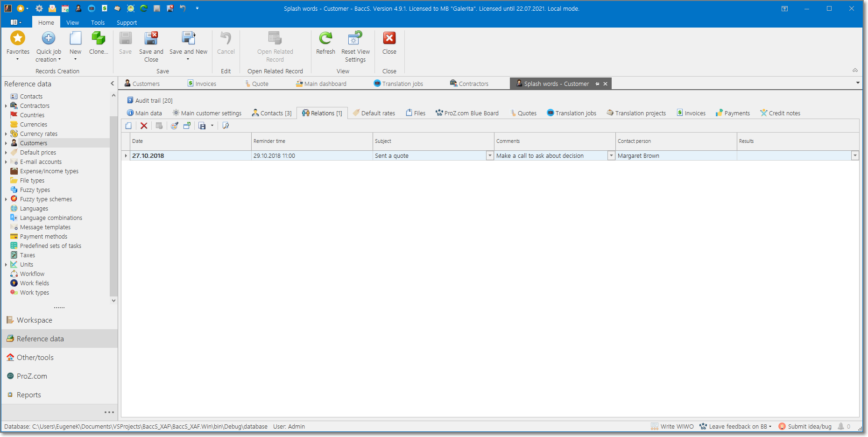Click the dollar invoice icon in title bar
This screenshot has width=868, height=437.
pos(105,8)
